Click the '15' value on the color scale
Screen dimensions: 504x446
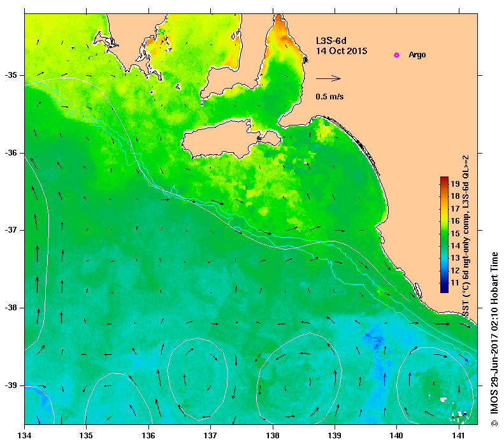455,233
